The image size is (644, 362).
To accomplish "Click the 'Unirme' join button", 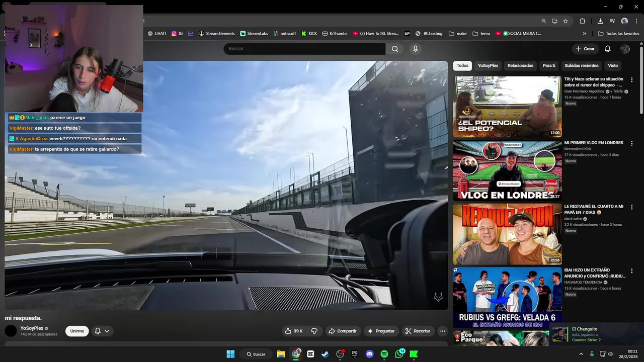I will pyautogui.click(x=77, y=331).
